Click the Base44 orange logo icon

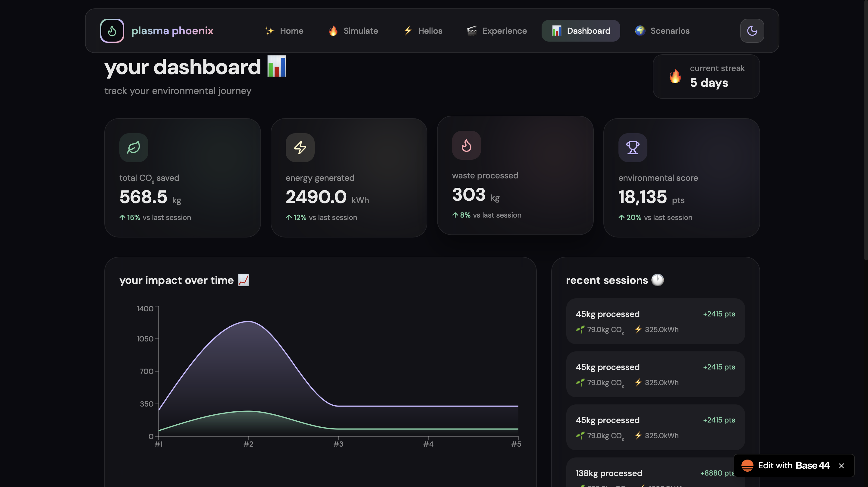pyautogui.click(x=747, y=465)
